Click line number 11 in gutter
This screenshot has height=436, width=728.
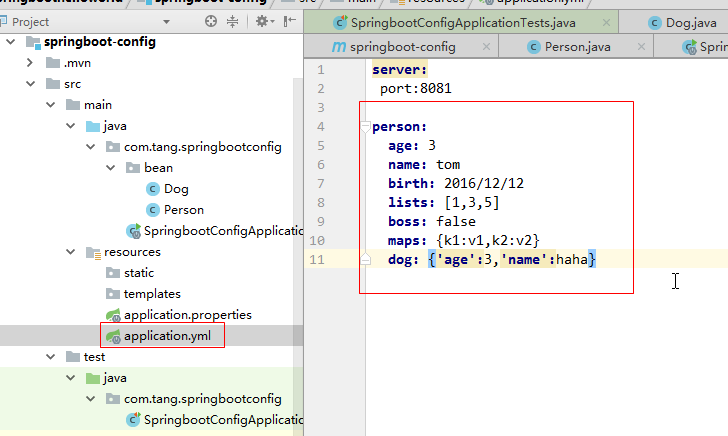click(x=317, y=259)
